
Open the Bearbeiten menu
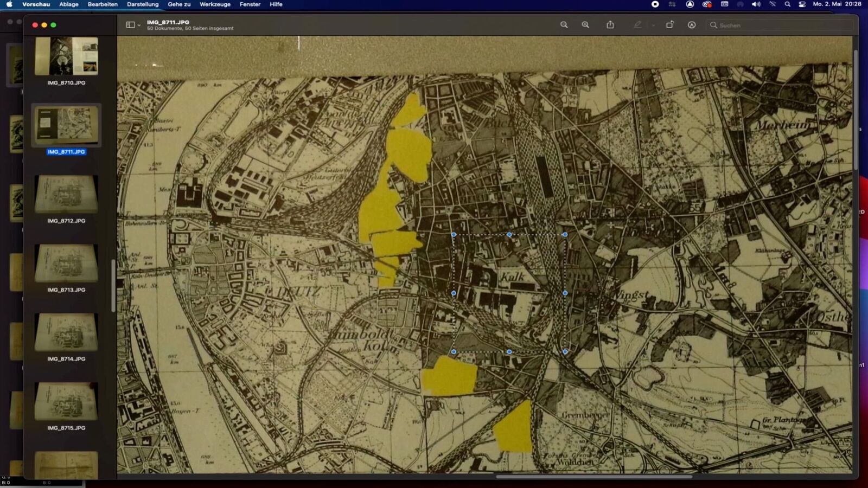click(103, 4)
